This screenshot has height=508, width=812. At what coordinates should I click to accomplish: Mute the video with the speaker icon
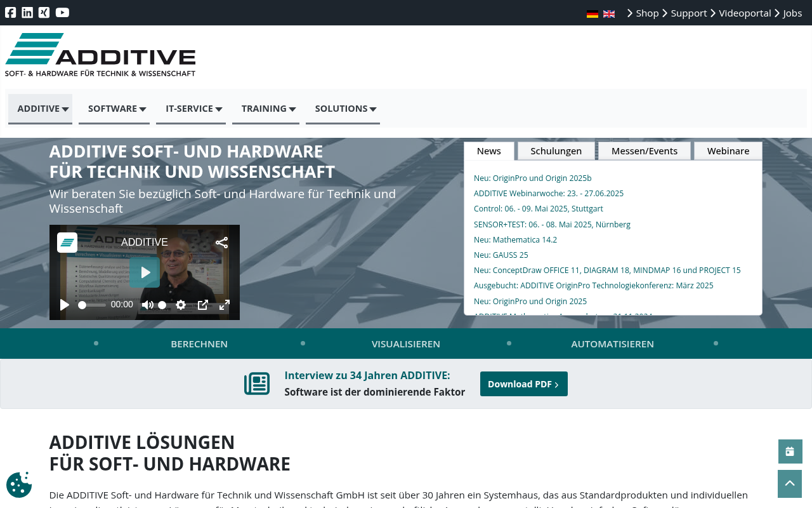pyautogui.click(x=147, y=305)
